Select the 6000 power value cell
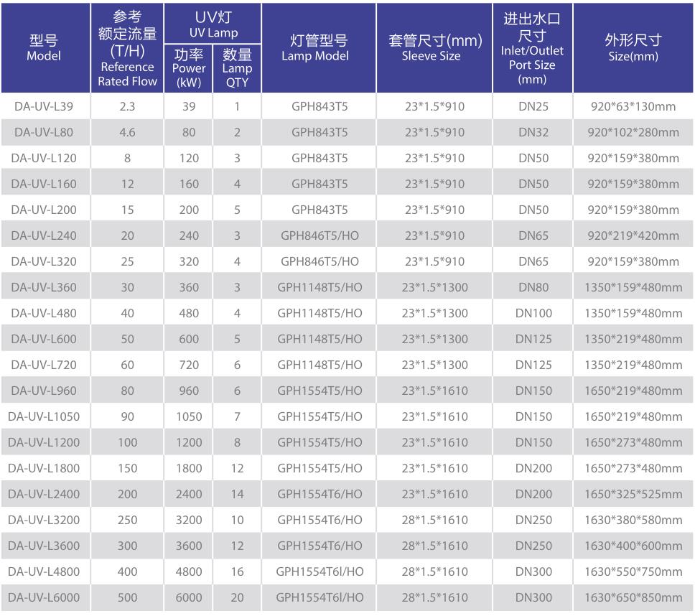Screen dimensions: 695x616 pyautogui.click(x=188, y=597)
